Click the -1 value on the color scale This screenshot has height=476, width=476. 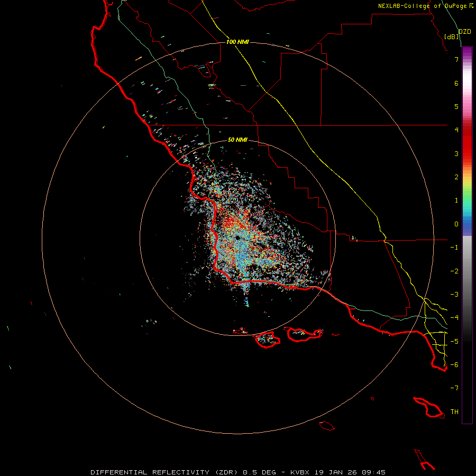454,248
